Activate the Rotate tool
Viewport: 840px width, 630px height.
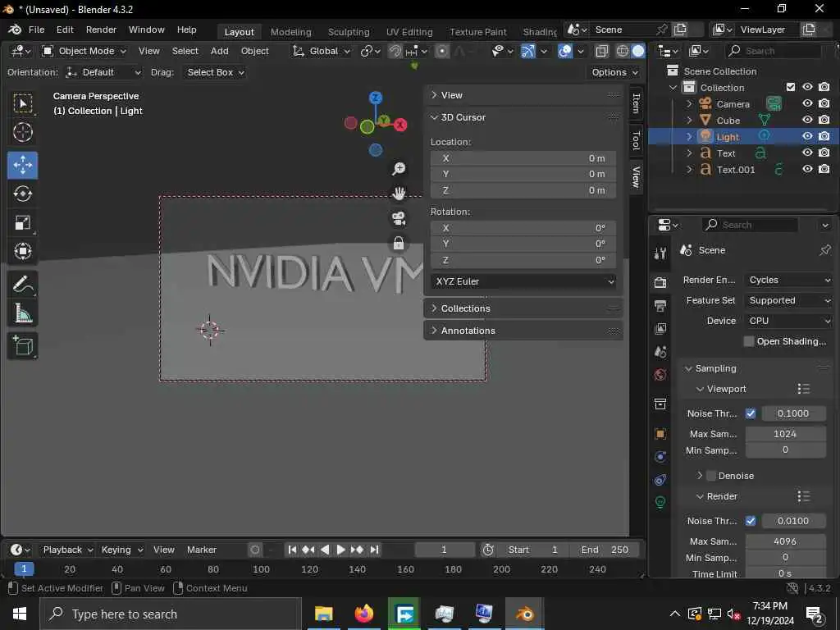pyautogui.click(x=22, y=194)
